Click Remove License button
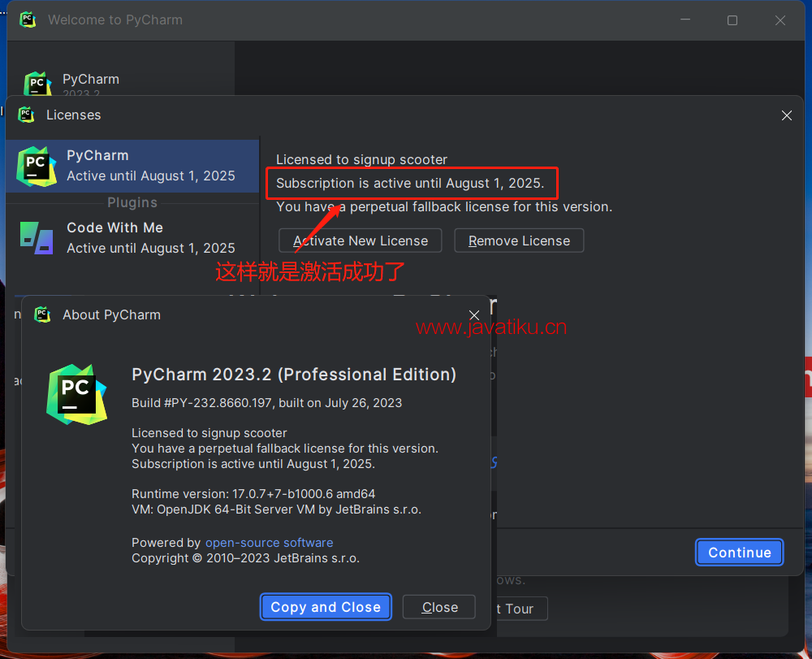812x659 pixels. [x=519, y=241]
